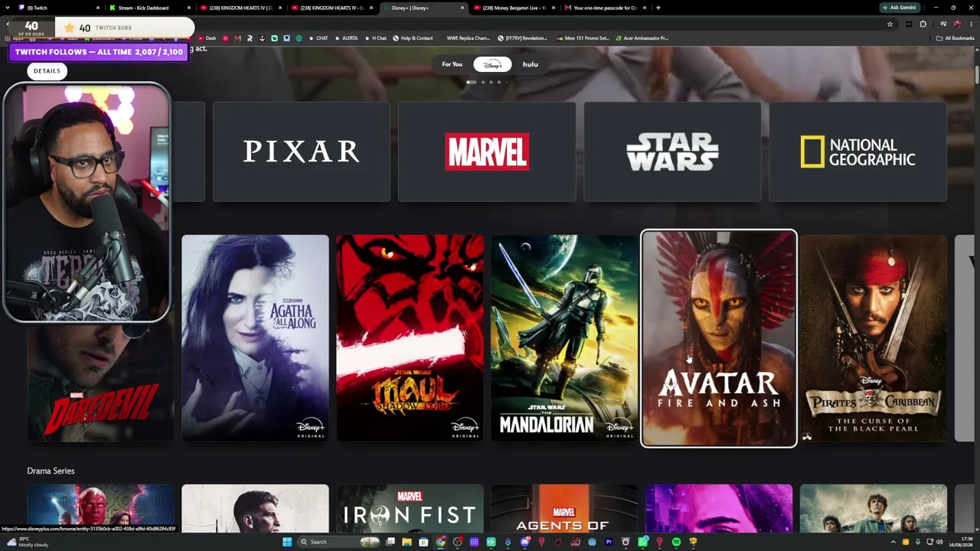Viewport: 980px width, 551px height.
Task: Select the Disney+ toggle tab
Action: [492, 64]
